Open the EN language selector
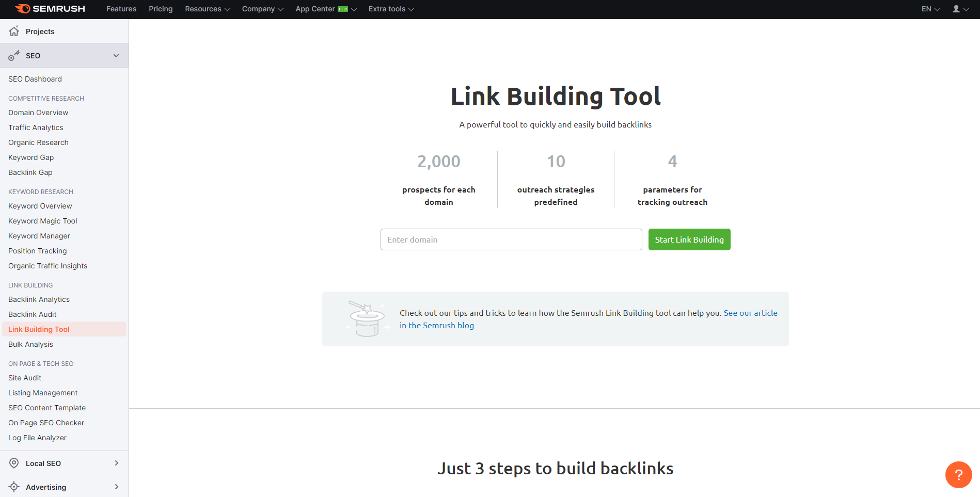Viewport: 980px width, 497px height. click(931, 9)
